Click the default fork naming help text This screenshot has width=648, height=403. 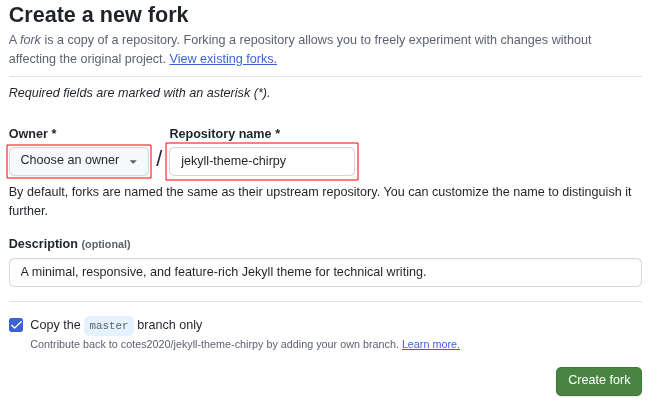pos(320,201)
